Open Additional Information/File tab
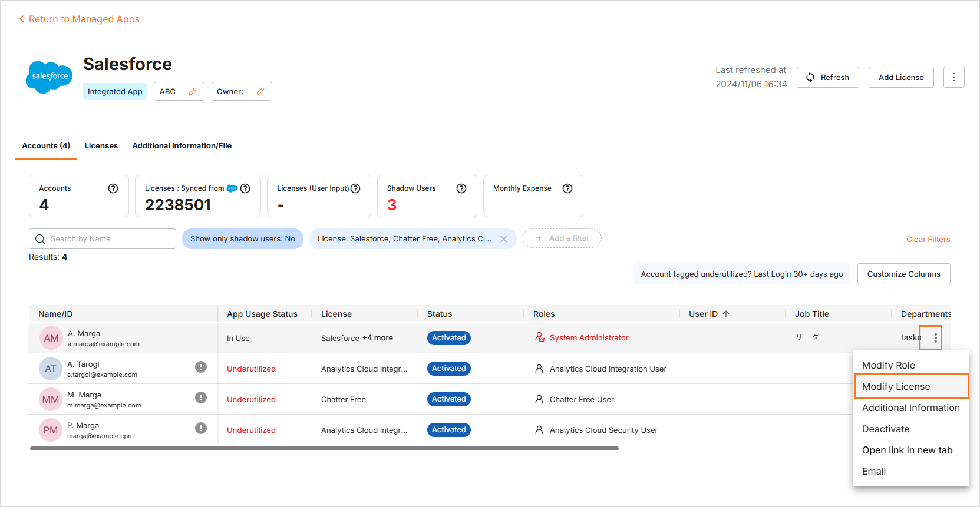The height and width of the screenshot is (507, 980). point(182,145)
